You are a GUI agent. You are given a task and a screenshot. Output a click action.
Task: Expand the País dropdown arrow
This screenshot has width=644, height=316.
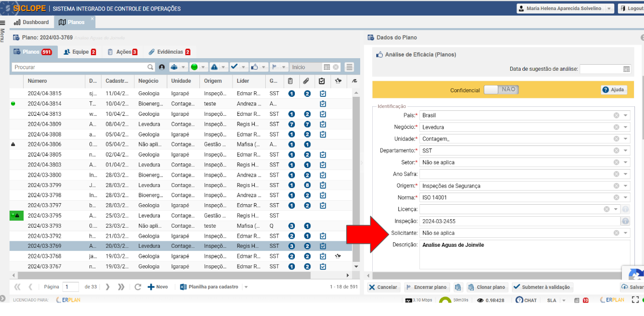pos(625,115)
